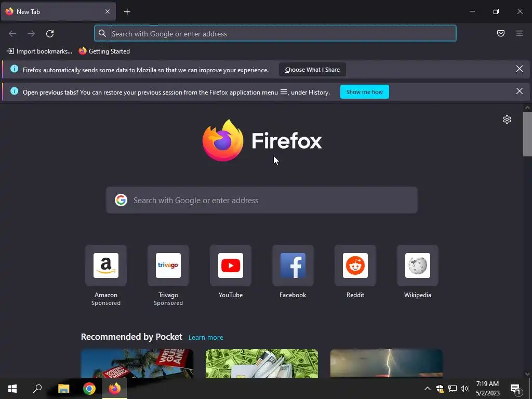Follow the Learn more Pocket link
The image size is (532, 399).
[206, 338]
